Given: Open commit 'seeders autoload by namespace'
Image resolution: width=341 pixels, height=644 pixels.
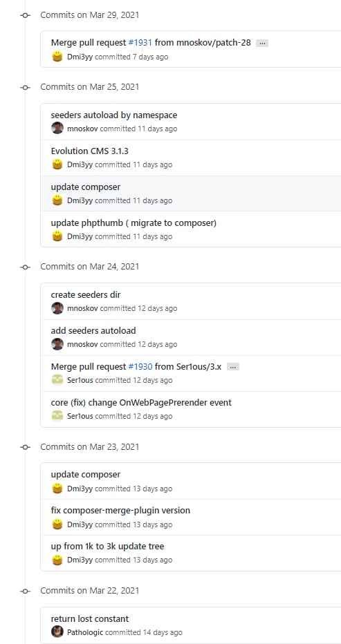Looking at the screenshot, I should 114,115.
